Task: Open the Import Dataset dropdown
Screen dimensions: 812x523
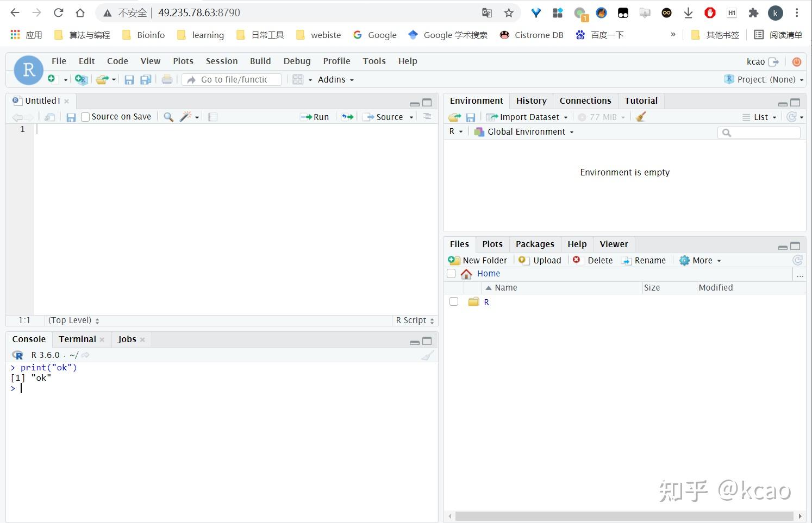Action: click(527, 117)
